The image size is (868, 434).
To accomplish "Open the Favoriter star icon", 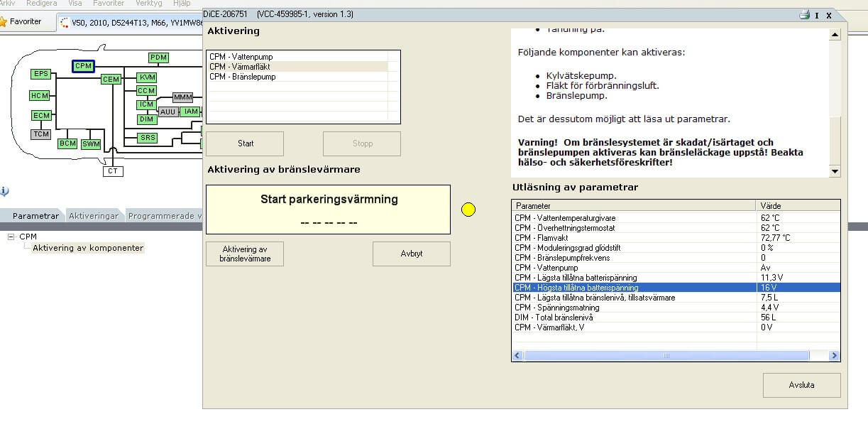I will tap(4, 22).
